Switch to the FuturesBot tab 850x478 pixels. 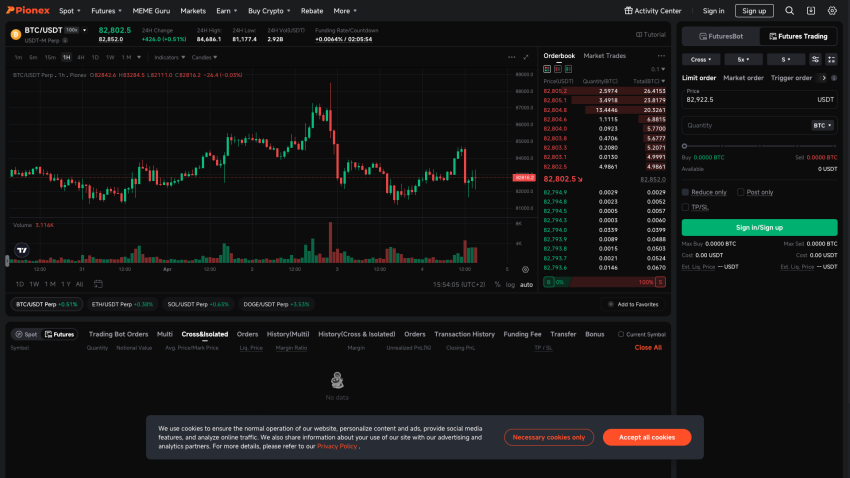pyautogui.click(x=721, y=36)
